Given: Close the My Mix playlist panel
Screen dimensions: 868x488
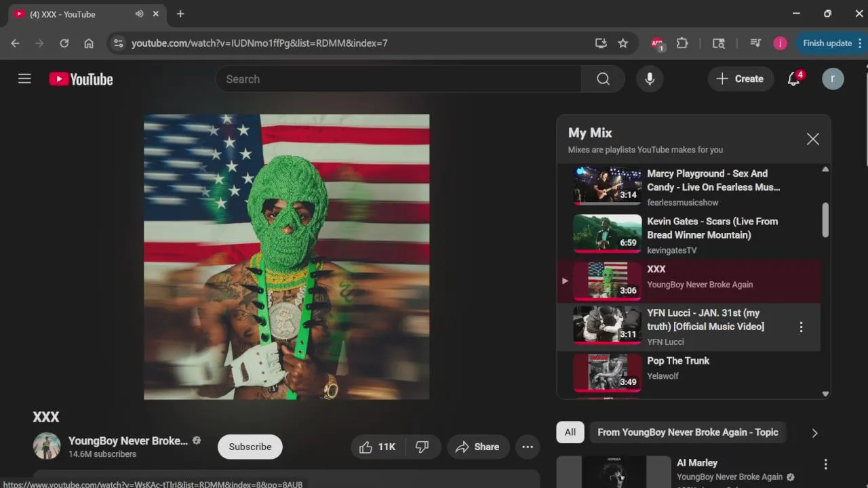Looking at the screenshot, I should tap(812, 139).
